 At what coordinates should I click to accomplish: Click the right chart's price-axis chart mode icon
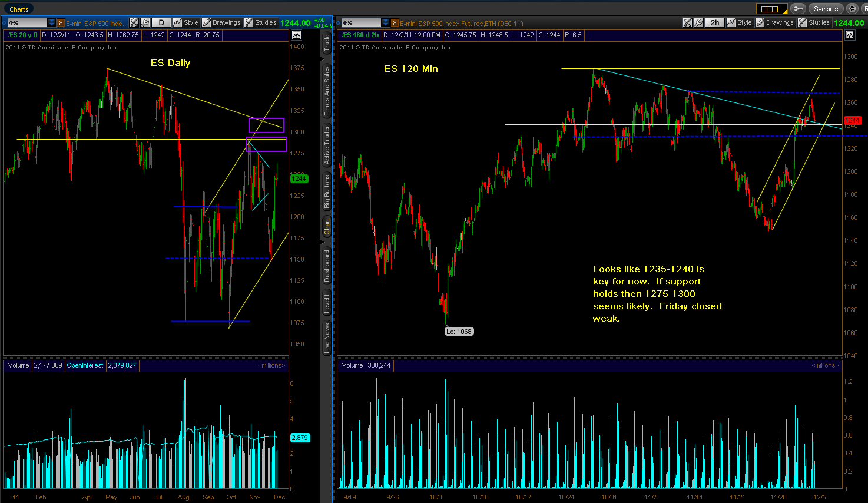(x=849, y=35)
